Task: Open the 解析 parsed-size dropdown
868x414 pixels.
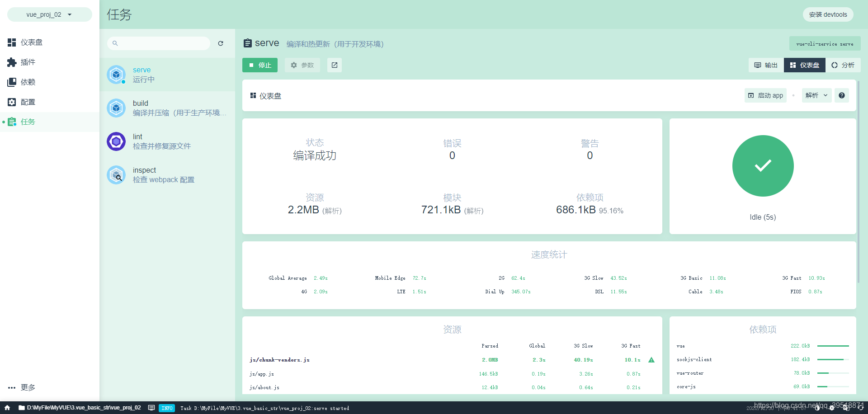Action: (x=816, y=95)
